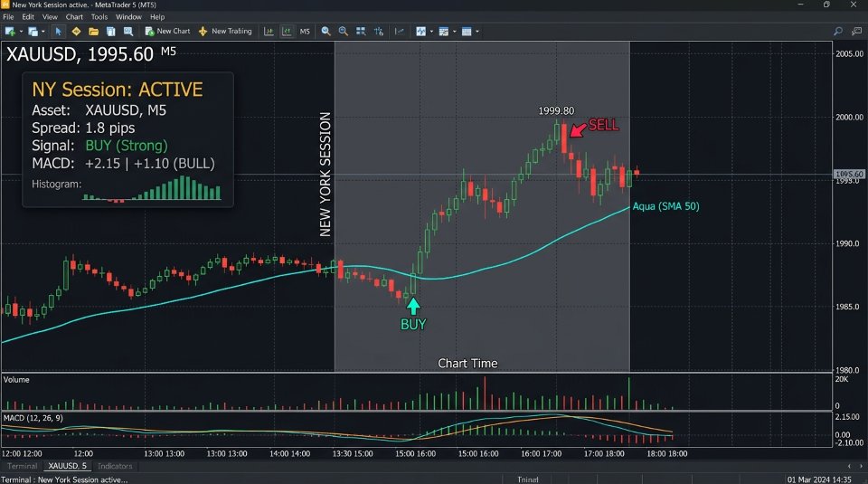The image size is (868, 484).
Task: Click the copy documents icon in toolbar
Action: 110,32
